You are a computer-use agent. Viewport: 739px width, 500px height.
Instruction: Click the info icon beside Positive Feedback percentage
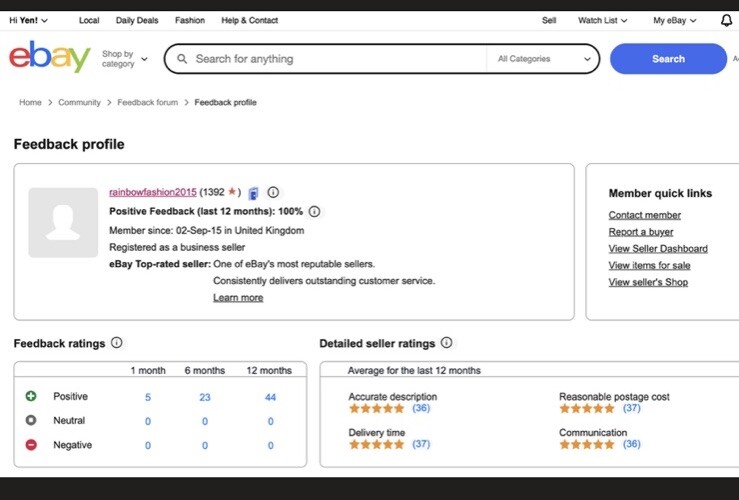pos(314,212)
